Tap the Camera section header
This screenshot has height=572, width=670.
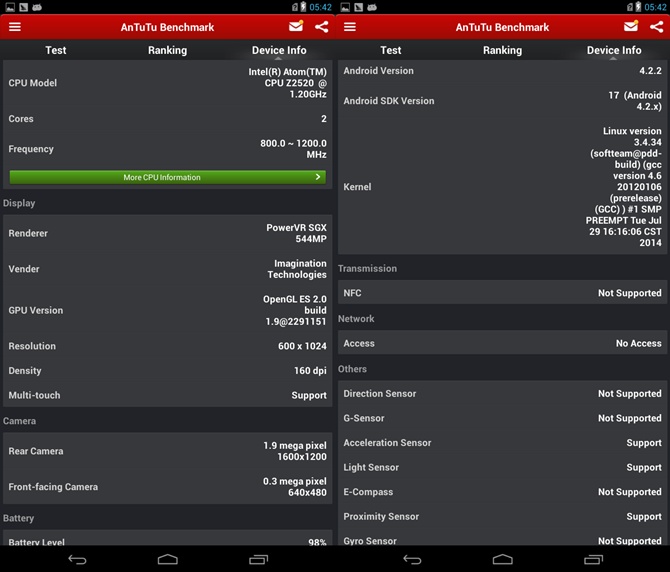(x=20, y=421)
